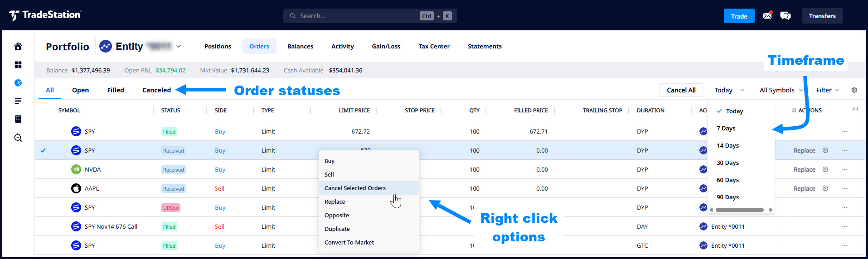Screen dimensions: 868x259
Task: Open the orders table settings gear
Action: (x=854, y=90)
